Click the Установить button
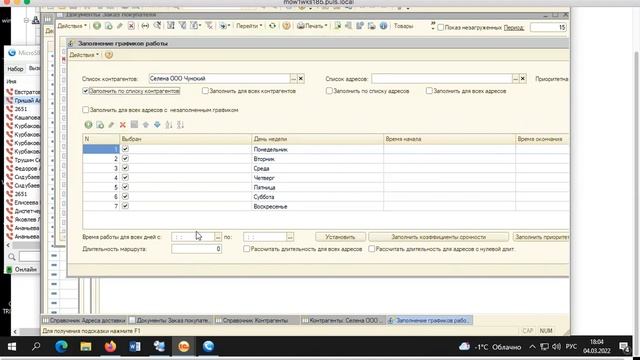Image resolution: width=640 pixels, height=360 pixels. [340, 237]
